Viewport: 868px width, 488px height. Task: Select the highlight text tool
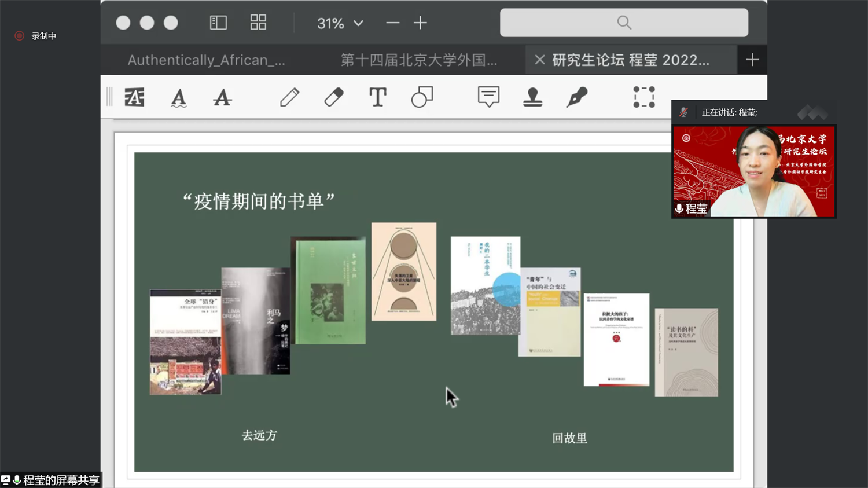coord(134,97)
